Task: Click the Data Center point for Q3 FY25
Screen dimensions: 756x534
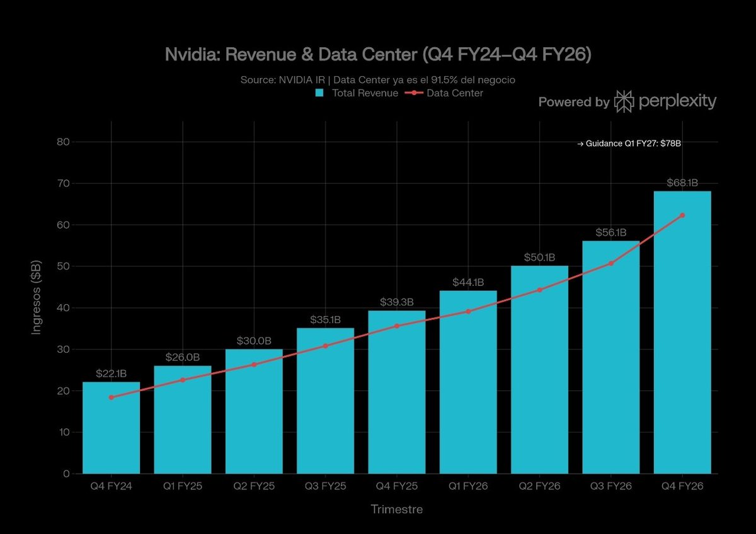Action: click(325, 346)
